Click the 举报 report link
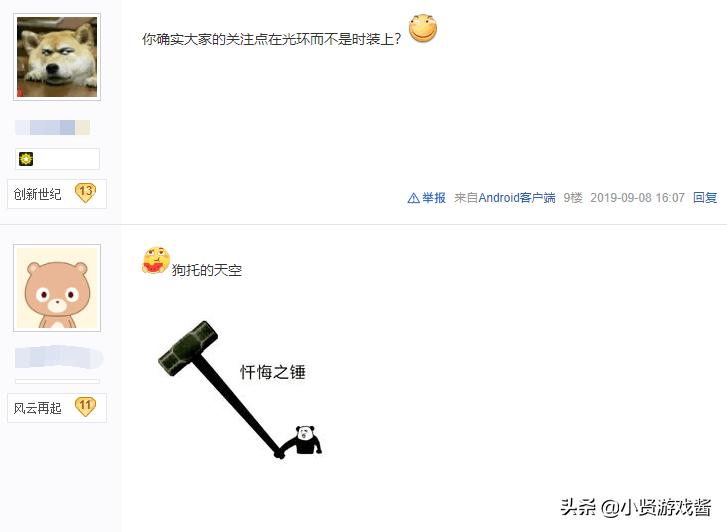The width and height of the screenshot is (727, 532). pos(434,198)
